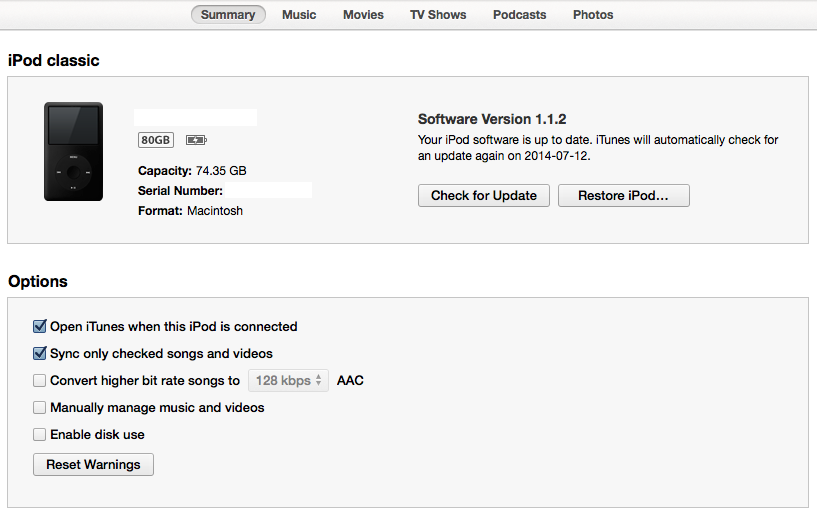Viewport: 817px width, 513px height.
Task: Click the Software Version 1.1.2 heading
Action: point(492,119)
